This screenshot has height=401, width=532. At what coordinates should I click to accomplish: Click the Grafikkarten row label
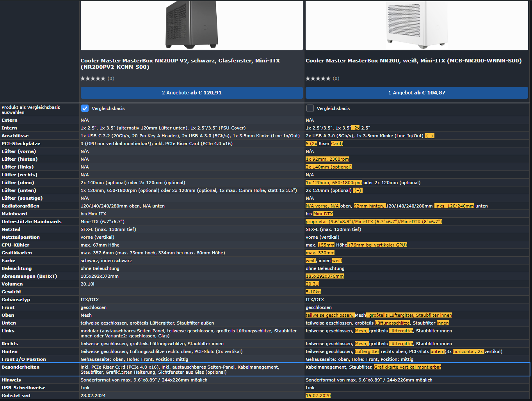point(17,253)
